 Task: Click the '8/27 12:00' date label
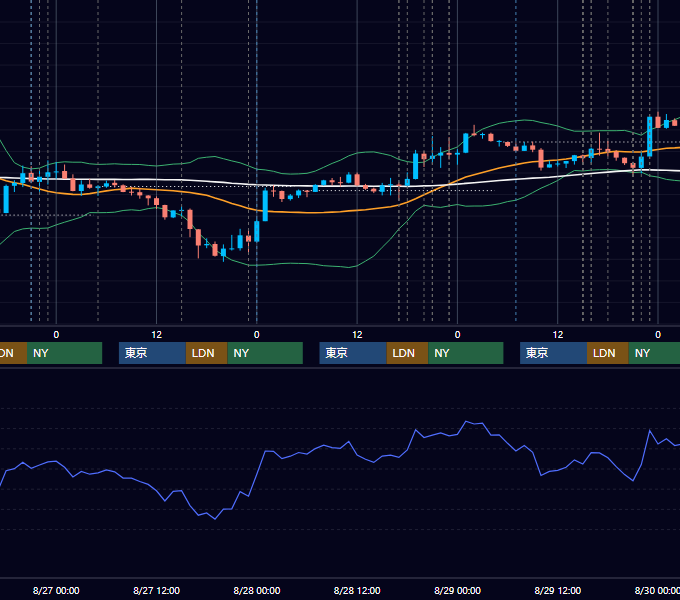[x=157, y=590]
